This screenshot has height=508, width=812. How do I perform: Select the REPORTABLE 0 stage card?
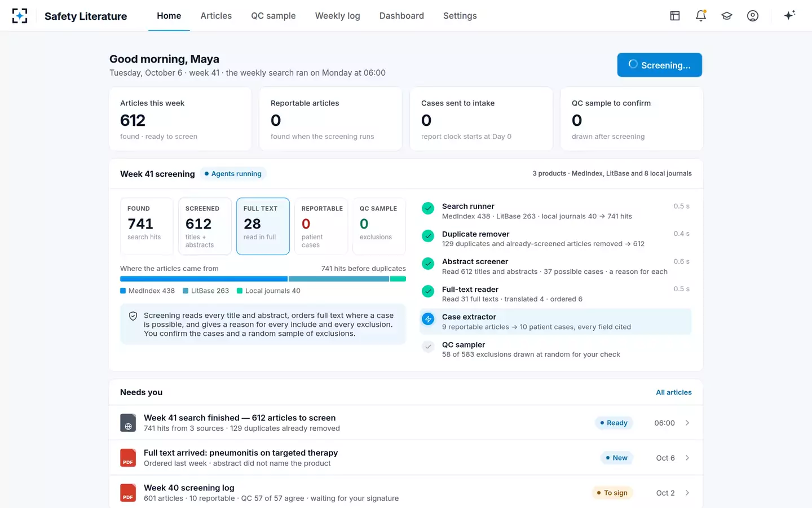coord(321,226)
